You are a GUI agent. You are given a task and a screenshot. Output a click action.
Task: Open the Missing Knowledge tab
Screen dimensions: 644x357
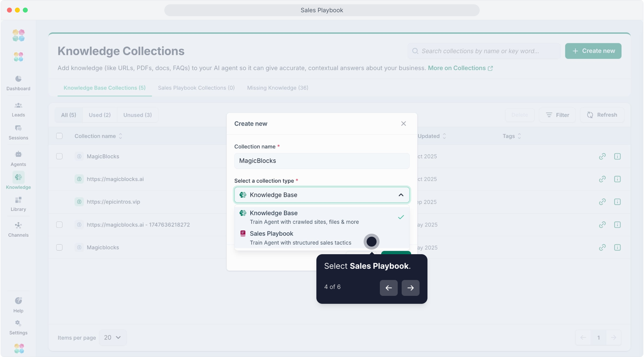[x=277, y=88]
